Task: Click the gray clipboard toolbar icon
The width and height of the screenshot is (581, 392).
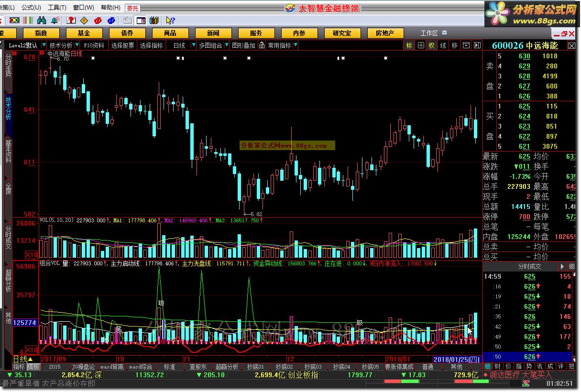Action: click(127, 20)
